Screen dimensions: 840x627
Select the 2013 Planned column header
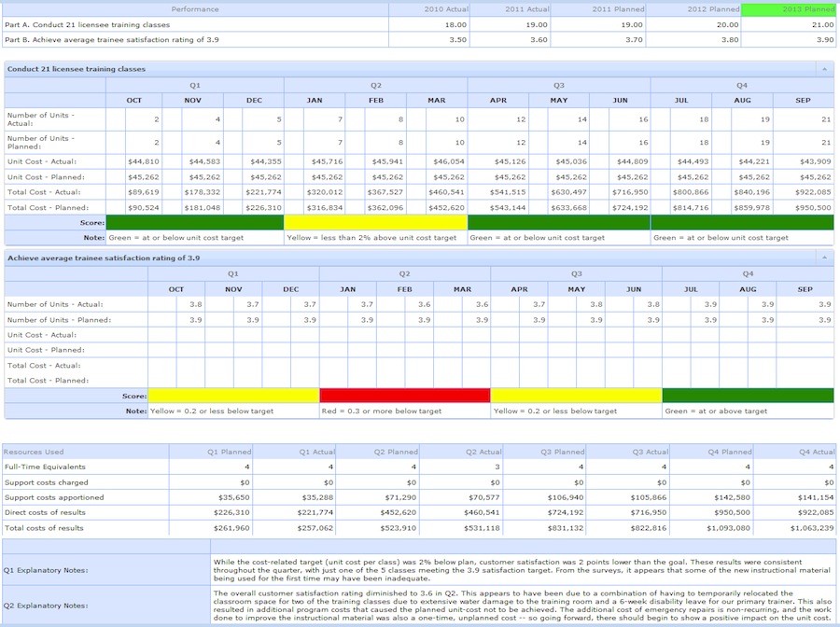click(788, 9)
